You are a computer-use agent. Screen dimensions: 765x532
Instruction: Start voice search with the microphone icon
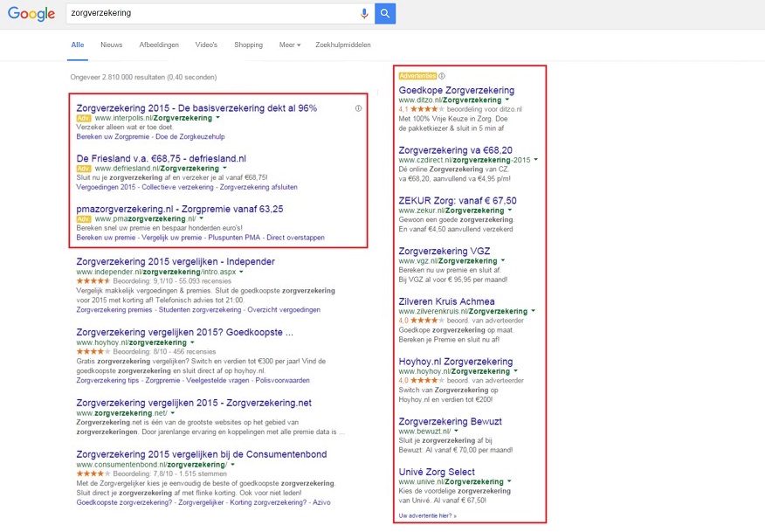364,14
